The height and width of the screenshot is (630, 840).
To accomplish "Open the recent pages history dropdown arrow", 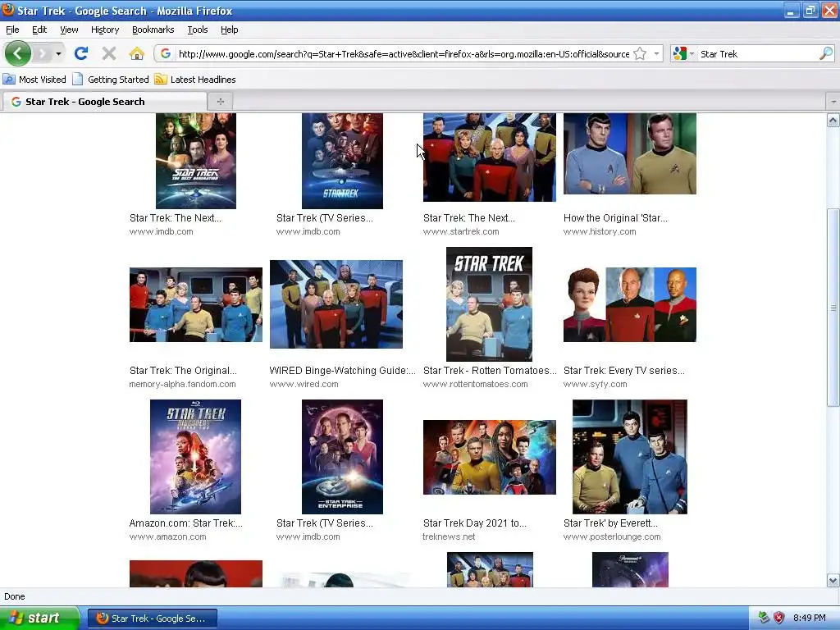I will pos(58,53).
